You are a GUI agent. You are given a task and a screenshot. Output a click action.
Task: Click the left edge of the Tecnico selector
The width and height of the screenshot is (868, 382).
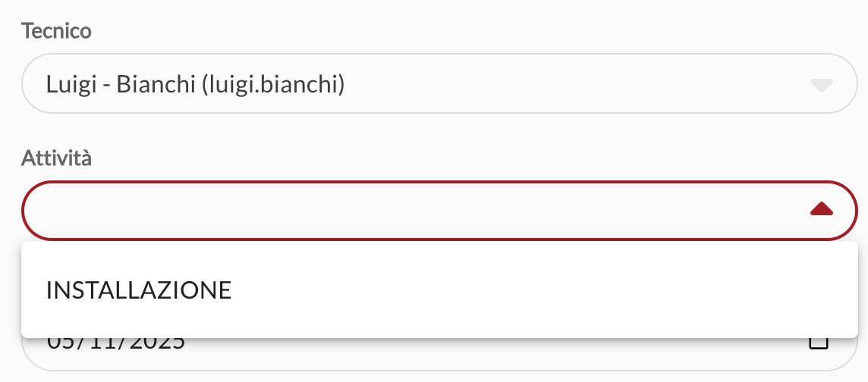[32, 84]
